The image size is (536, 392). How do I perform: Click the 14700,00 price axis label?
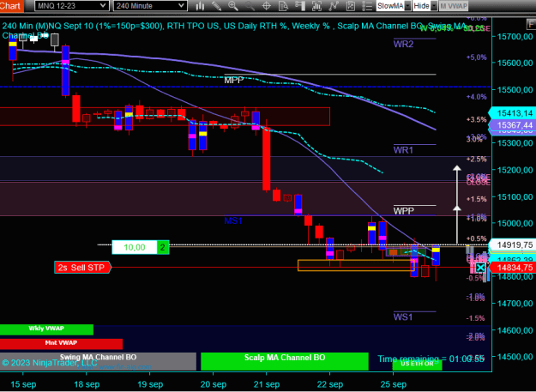(x=515, y=303)
